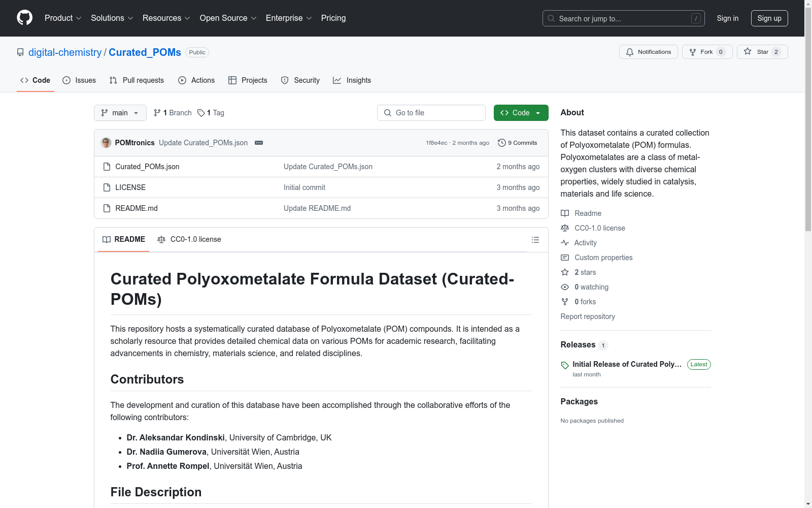Focus the Search or jump to field

click(624, 18)
